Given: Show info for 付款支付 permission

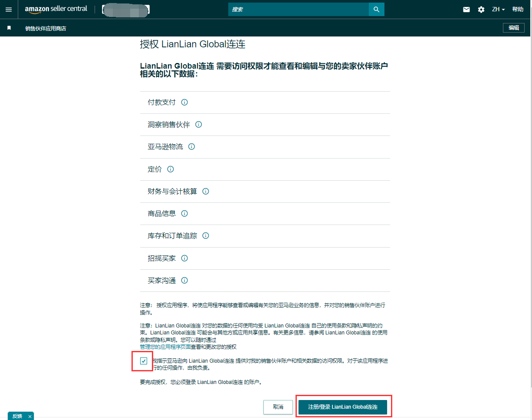Looking at the screenshot, I should click(184, 103).
